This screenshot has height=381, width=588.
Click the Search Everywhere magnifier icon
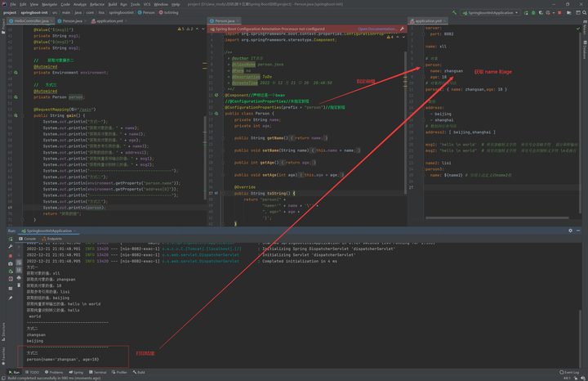[x=584, y=13]
